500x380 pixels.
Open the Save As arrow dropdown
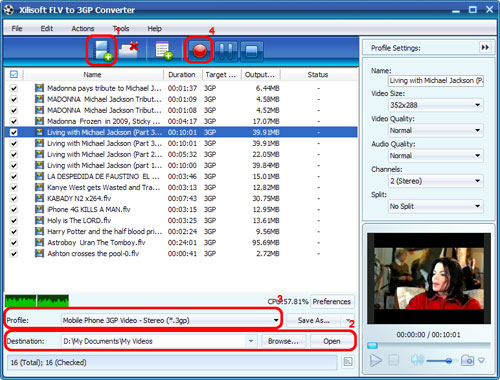348,320
